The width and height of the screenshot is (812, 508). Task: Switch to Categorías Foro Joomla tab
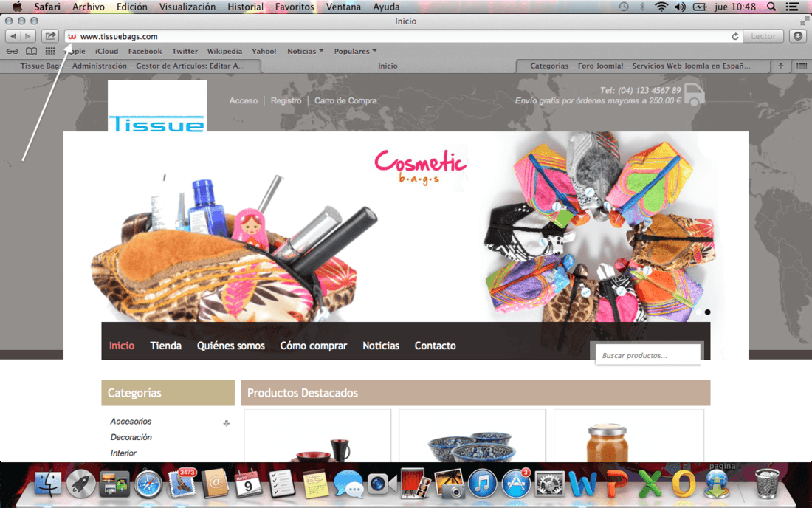tap(640, 66)
